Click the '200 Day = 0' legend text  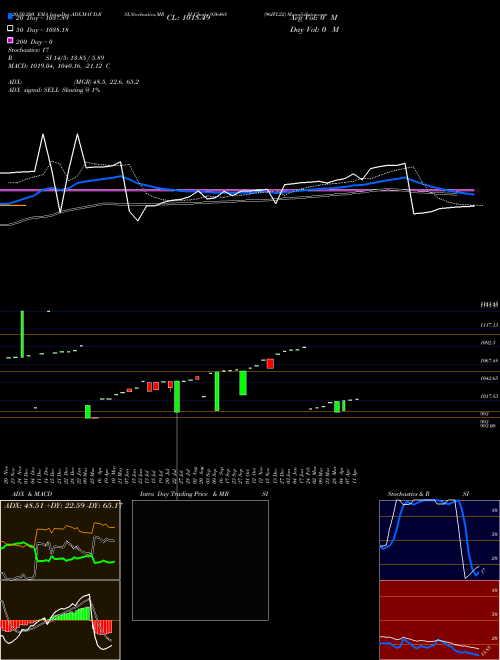(34, 42)
